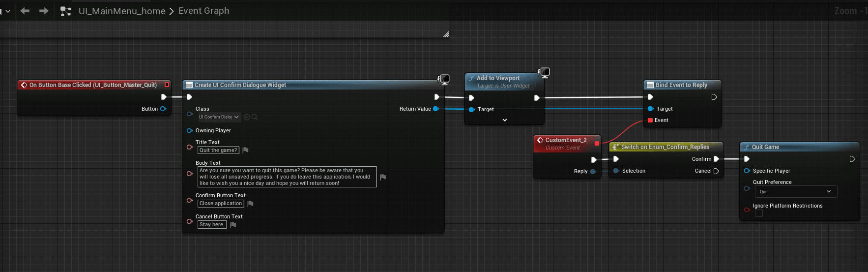
Task: Go back using the left arrow
Action: [25, 11]
